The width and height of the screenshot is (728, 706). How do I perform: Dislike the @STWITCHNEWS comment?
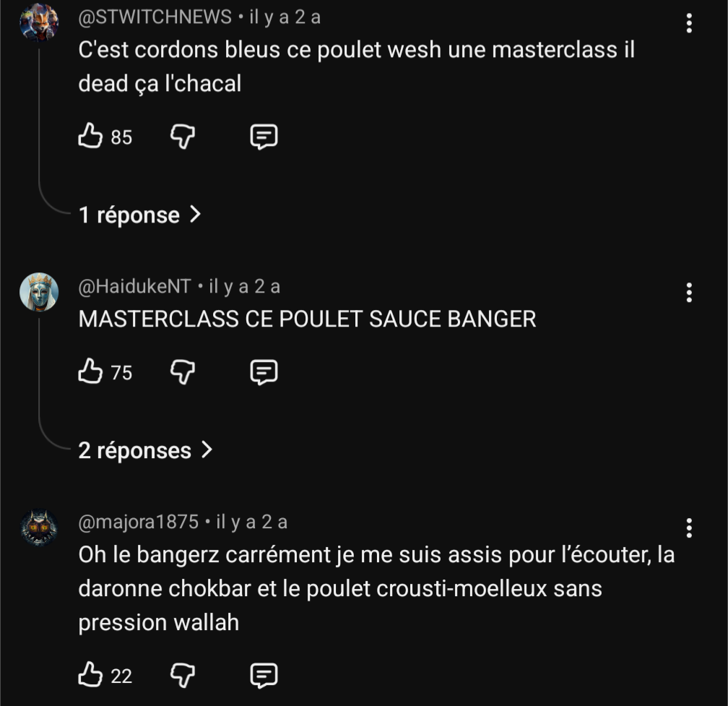[183, 136]
